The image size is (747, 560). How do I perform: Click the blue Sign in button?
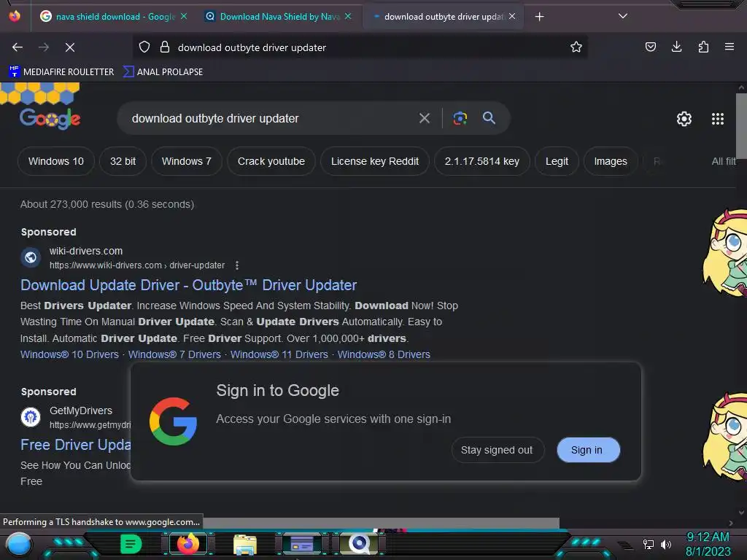588,450
